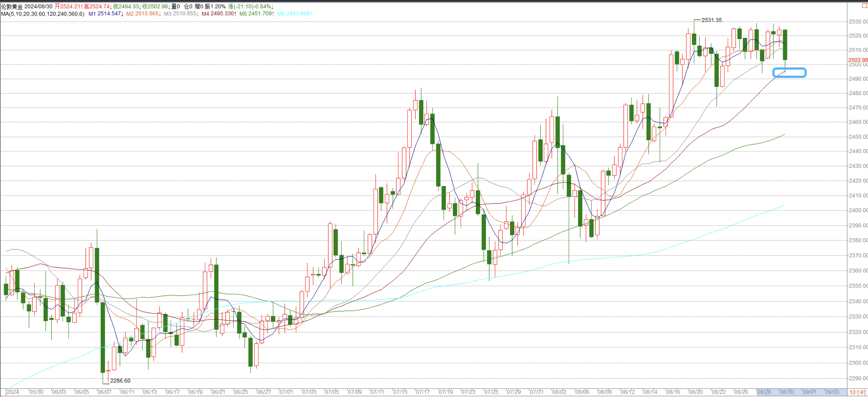
Task: Click the 2286.60 low marker label
Action: [120, 381]
